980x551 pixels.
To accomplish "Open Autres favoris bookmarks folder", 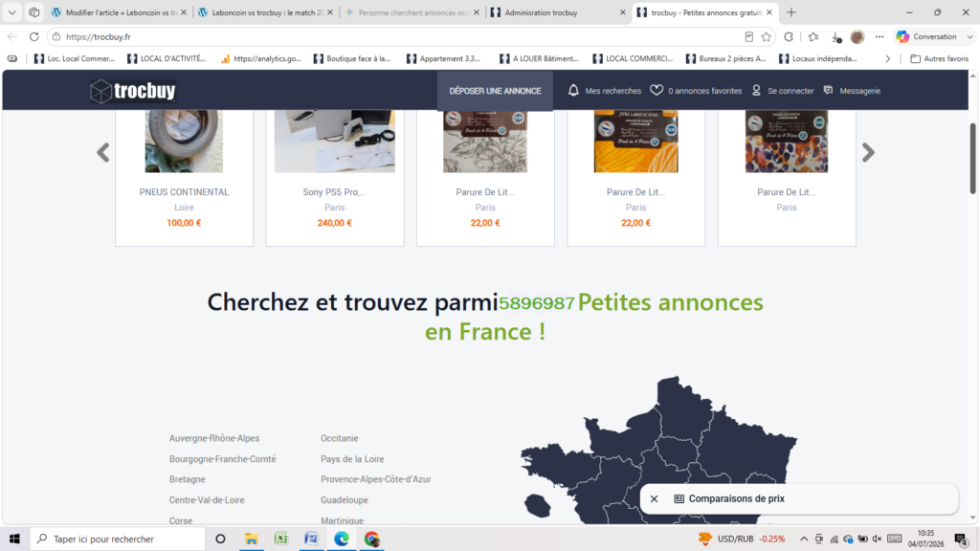I will [x=940, y=58].
